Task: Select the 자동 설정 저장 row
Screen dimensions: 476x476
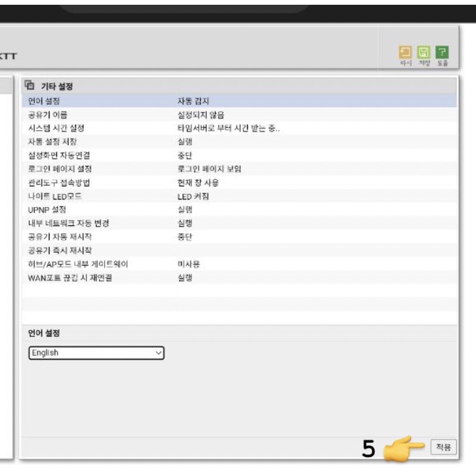Action: coord(240,142)
